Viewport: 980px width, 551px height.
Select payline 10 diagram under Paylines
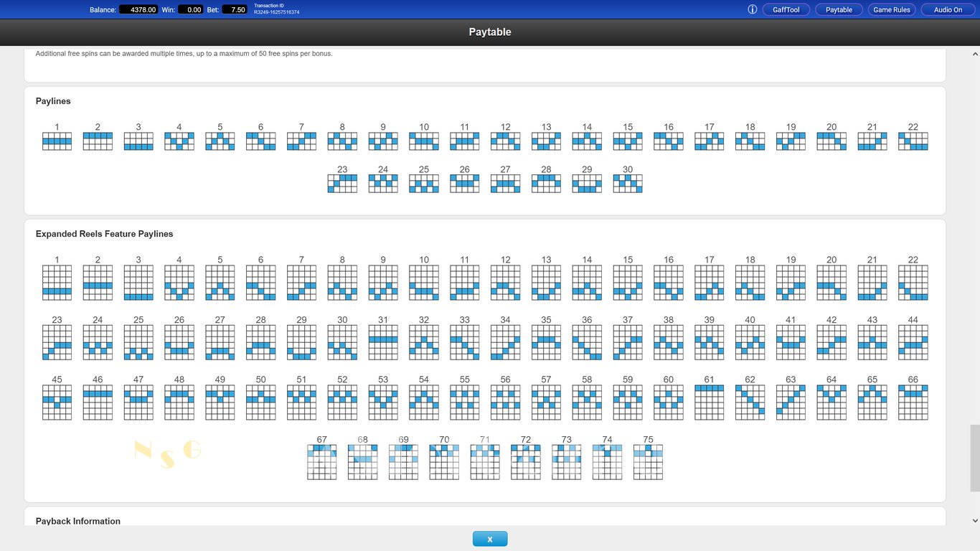[424, 141]
